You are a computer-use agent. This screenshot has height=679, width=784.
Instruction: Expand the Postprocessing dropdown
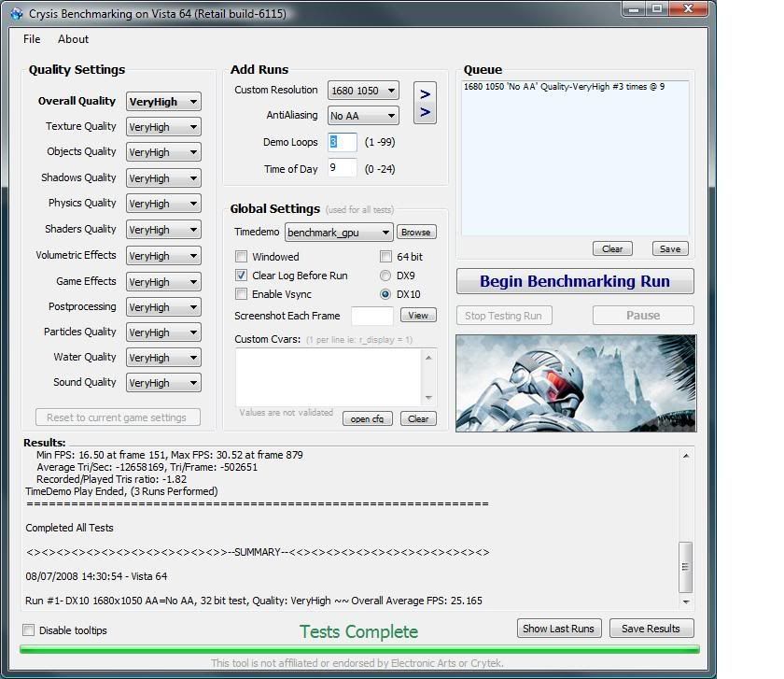pos(163,307)
